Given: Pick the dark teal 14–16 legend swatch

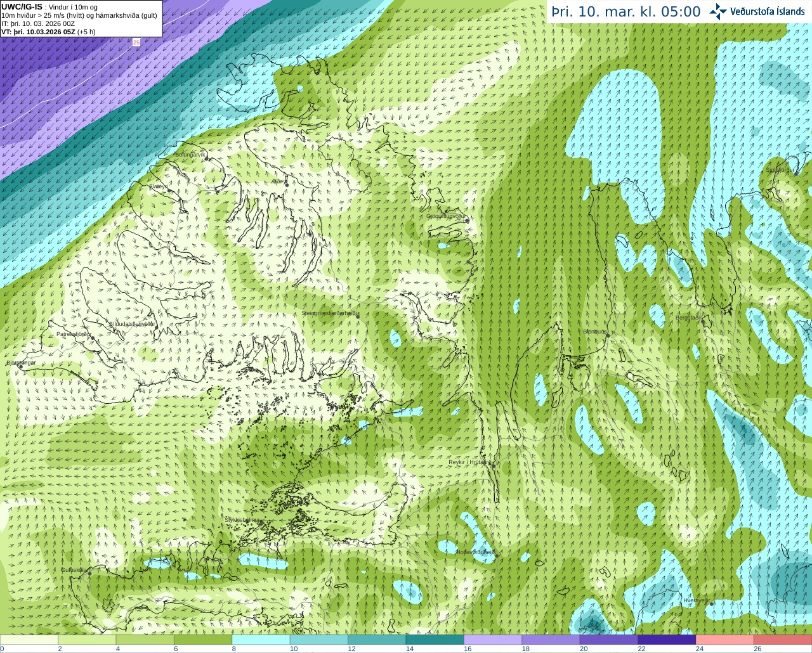Looking at the screenshot, I should [435, 640].
